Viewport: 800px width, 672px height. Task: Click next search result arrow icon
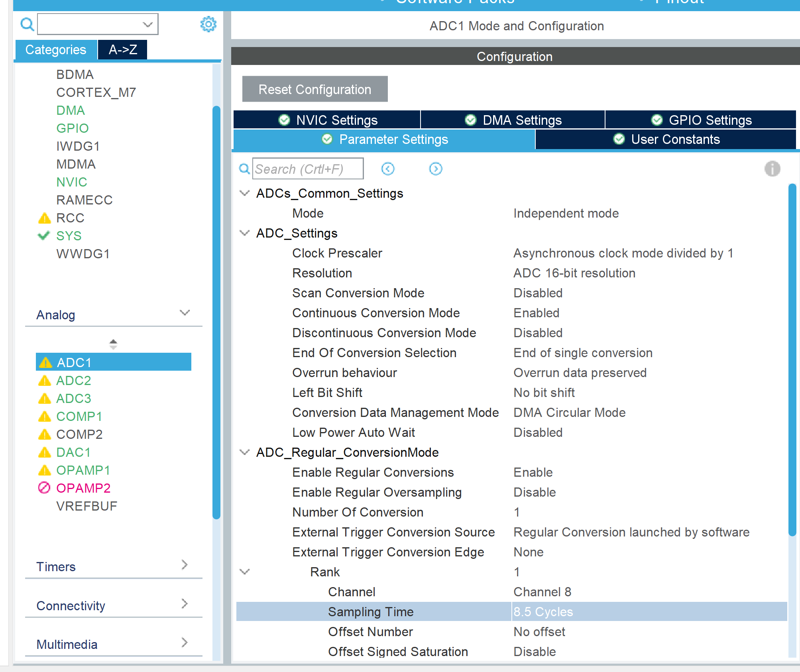[435, 169]
